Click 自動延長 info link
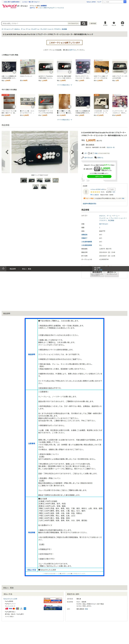This screenshot has height=644, width=129. (84, 235)
